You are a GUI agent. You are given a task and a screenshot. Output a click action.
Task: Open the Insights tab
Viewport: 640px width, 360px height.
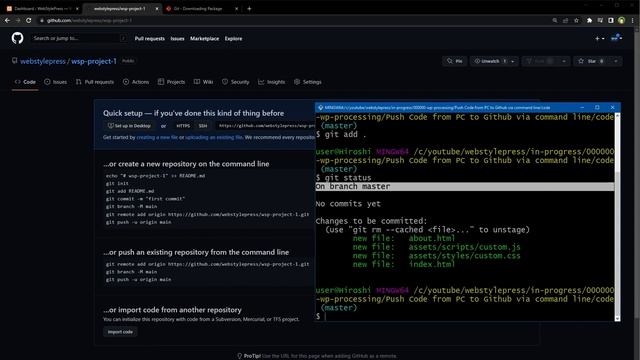pos(272,82)
